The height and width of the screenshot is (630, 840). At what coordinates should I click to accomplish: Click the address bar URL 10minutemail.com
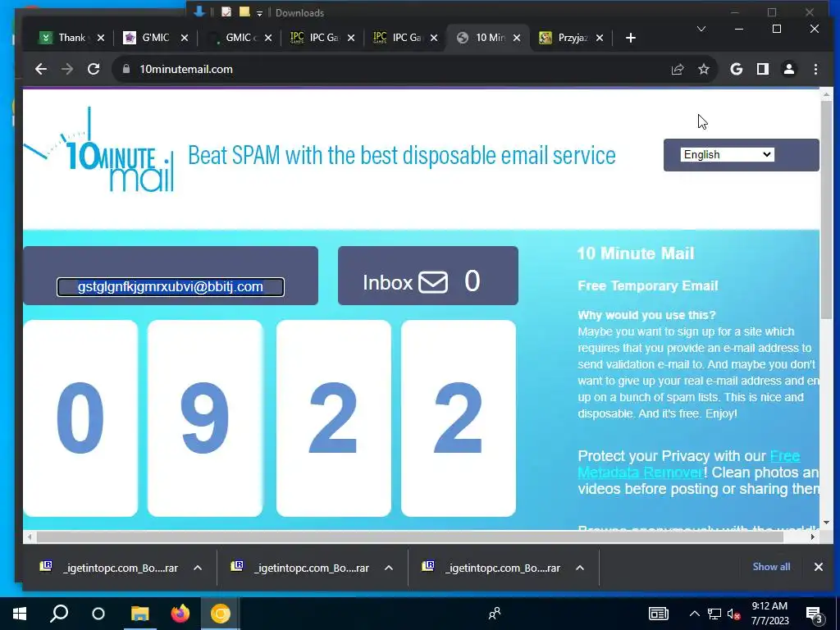coord(186,69)
